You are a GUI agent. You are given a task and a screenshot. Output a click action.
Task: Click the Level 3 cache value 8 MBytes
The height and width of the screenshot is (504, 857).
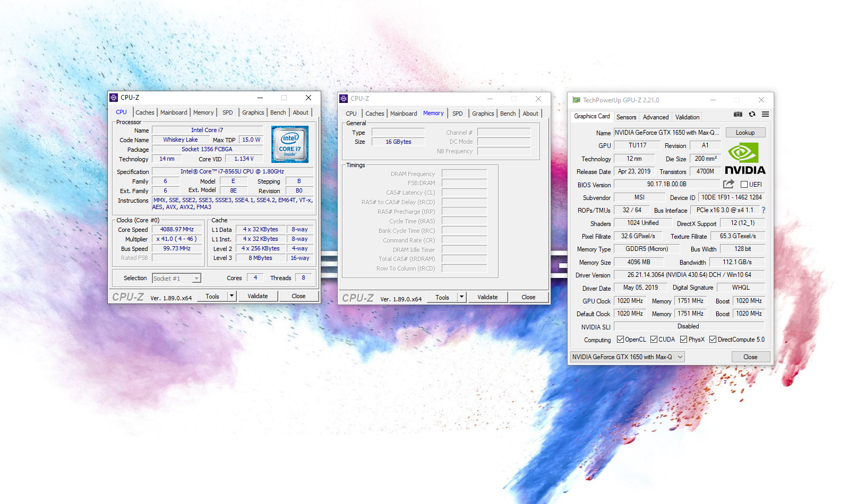(260, 258)
